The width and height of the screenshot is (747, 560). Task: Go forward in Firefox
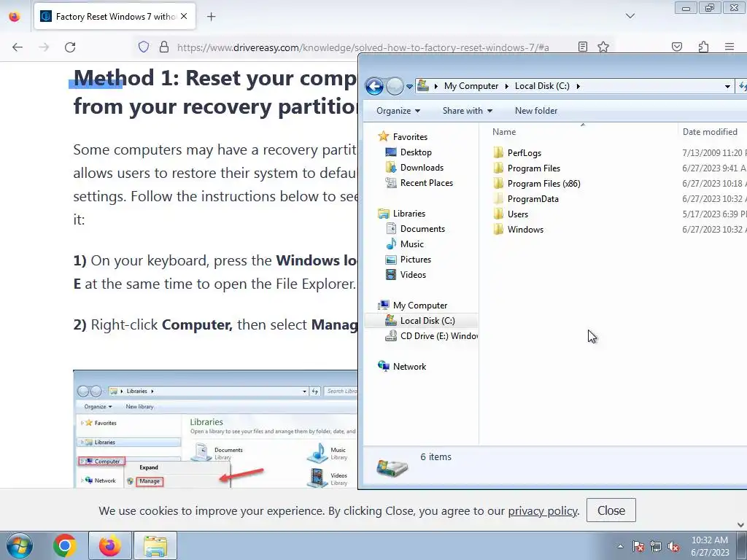click(x=44, y=47)
